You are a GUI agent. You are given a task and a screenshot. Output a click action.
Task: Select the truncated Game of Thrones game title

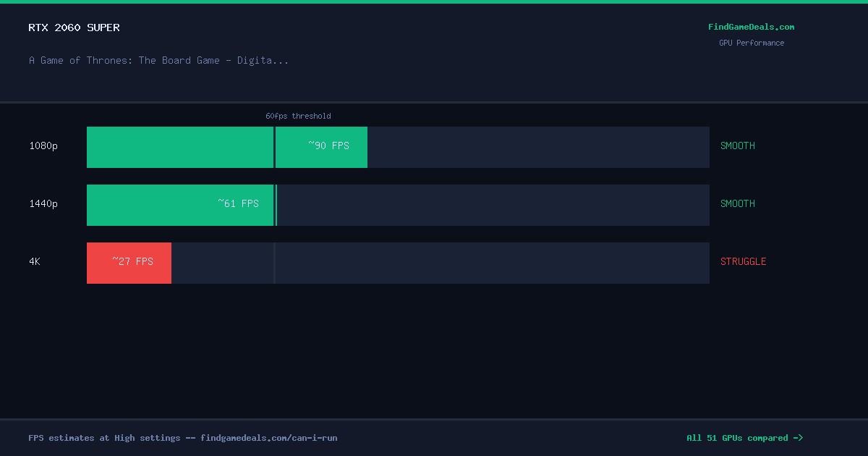[x=158, y=60]
